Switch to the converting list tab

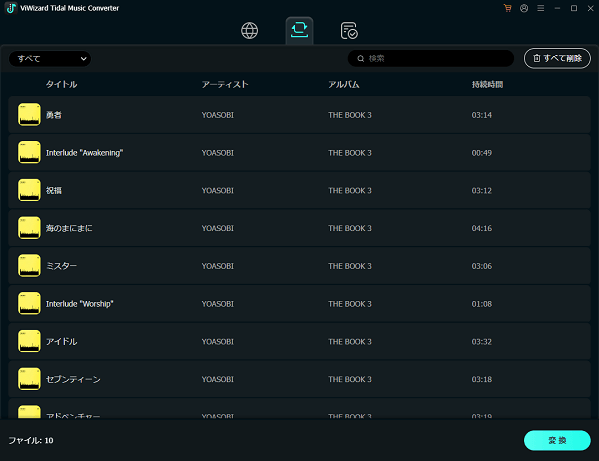point(299,30)
